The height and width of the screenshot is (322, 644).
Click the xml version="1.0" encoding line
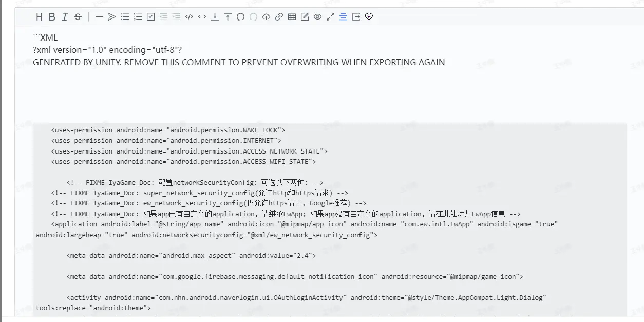point(107,50)
